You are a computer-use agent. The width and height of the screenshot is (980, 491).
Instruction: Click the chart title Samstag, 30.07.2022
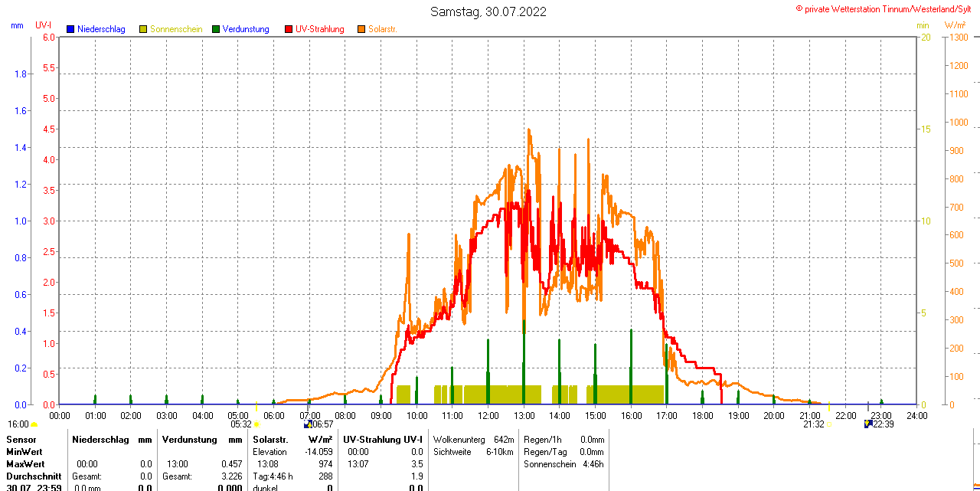point(488,11)
